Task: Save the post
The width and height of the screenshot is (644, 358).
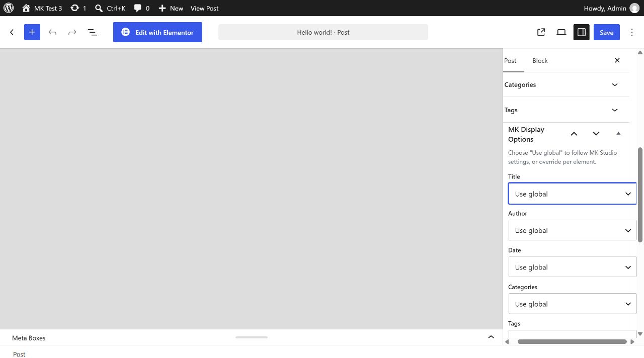Action: click(x=607, y=32)
